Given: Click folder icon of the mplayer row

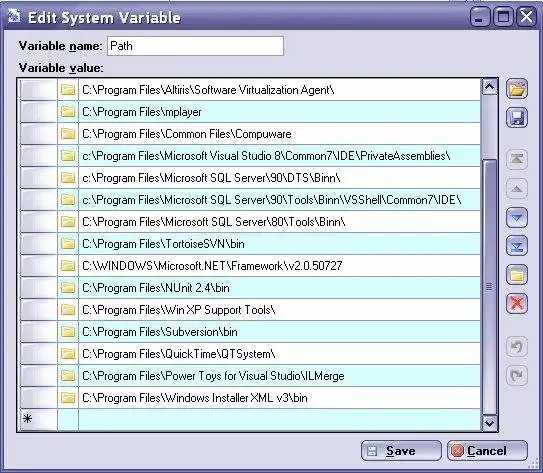Looking at the screenshot, I should tap(68, 112).
